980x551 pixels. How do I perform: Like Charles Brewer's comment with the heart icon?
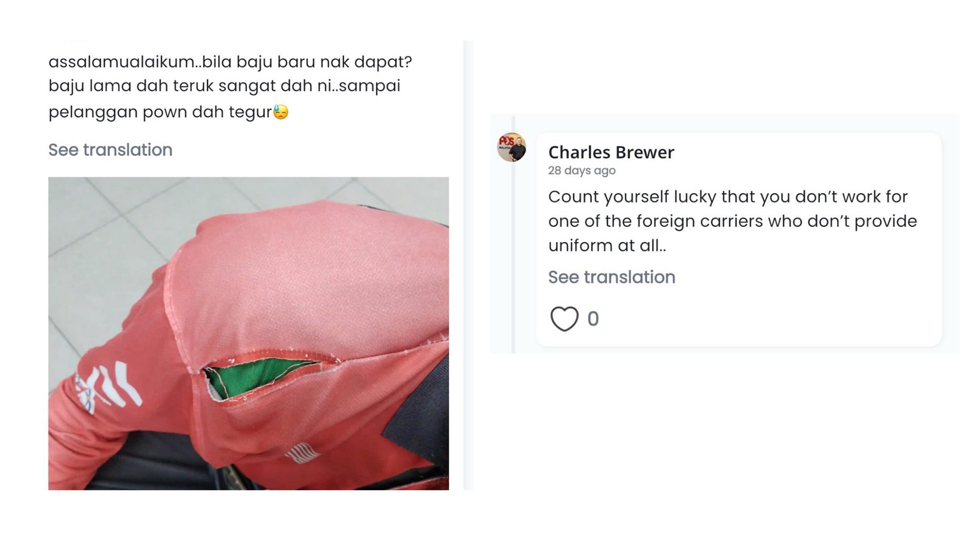(564, 319)
